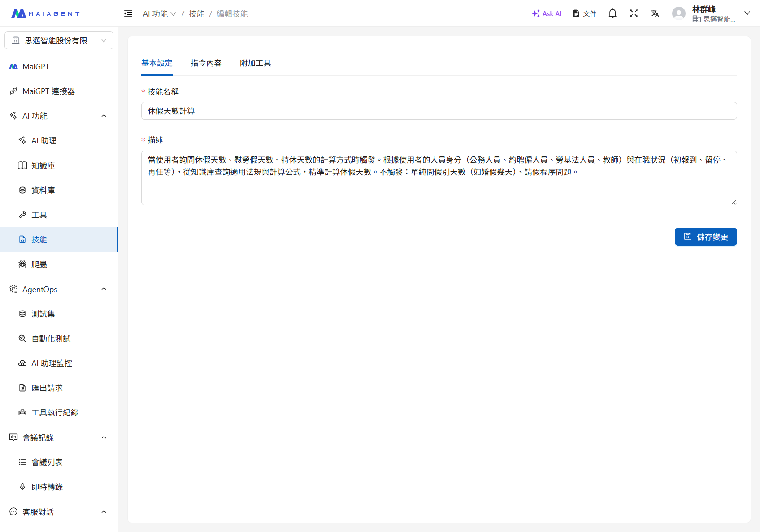Switch to the 附加工具 tab
Viewport: 760px width, 532px height.
pos(255,63)
